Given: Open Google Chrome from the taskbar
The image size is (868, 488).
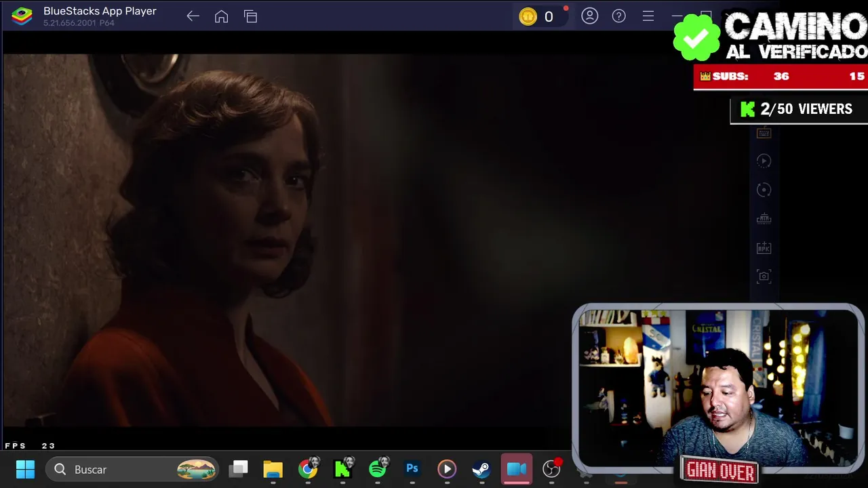Looking at the screenshot, I should (308, 469).
